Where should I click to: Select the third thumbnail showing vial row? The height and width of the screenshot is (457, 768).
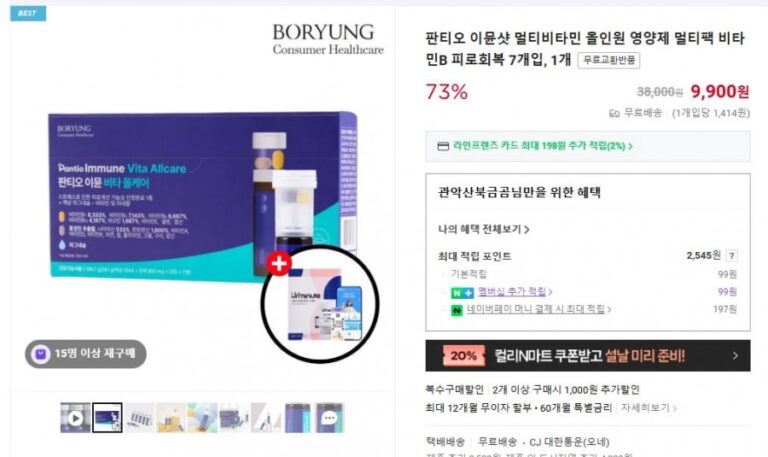tap(139, 418)
